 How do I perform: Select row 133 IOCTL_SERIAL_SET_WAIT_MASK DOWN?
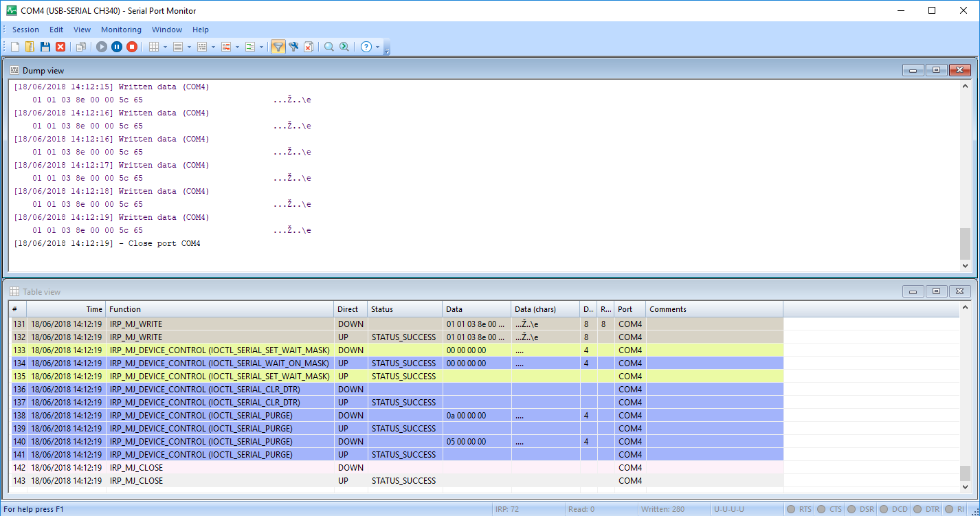click(396, 350)
